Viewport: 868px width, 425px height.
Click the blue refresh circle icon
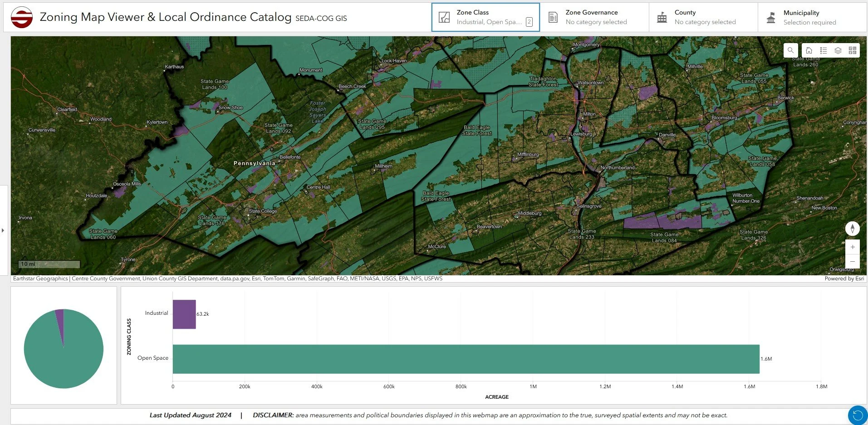pos(858,415)
